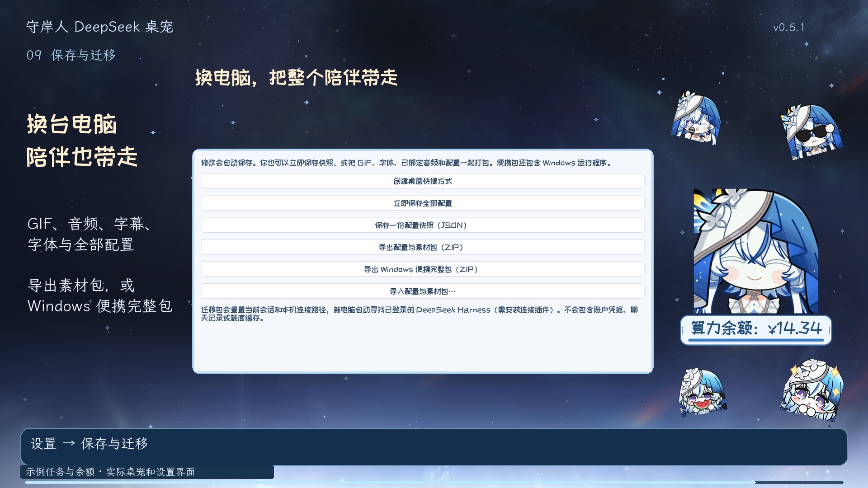Click the progress bar at the screen bottom
Viewport: 868px width, 488px height.
tap(434, 483)
